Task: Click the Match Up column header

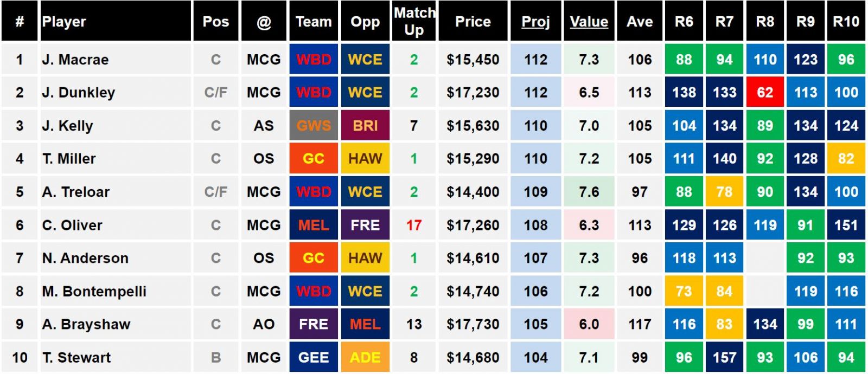Action: (x=414, y=22)
